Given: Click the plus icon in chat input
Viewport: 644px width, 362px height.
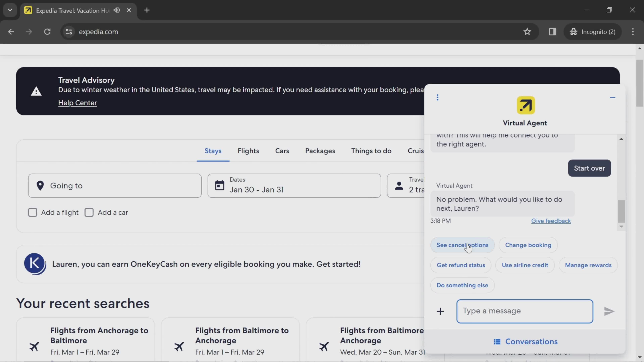Looking at the screenshot, I should click(441, 311).
